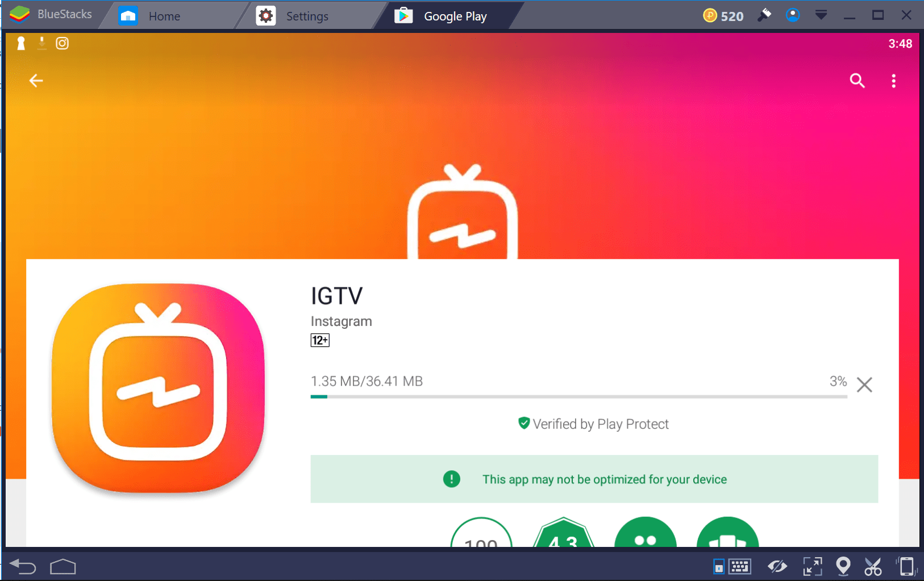Click the 4.3 rating badge

563,532
